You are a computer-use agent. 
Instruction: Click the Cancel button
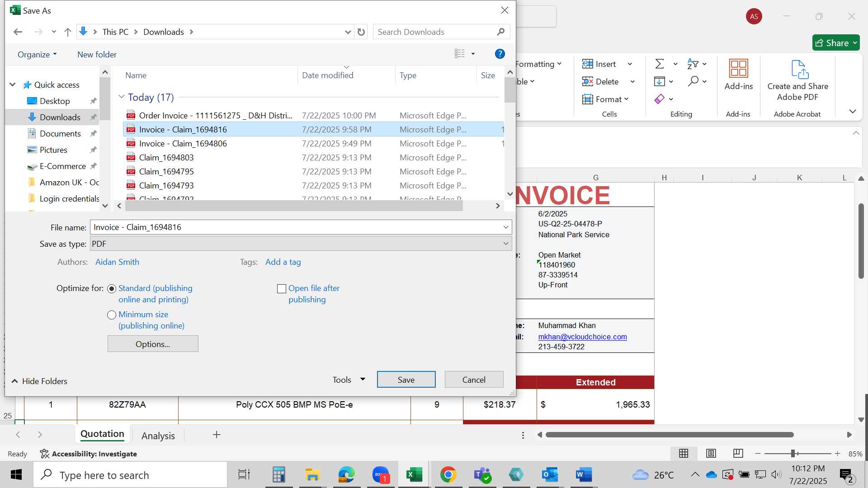click(x=474, y=380)
